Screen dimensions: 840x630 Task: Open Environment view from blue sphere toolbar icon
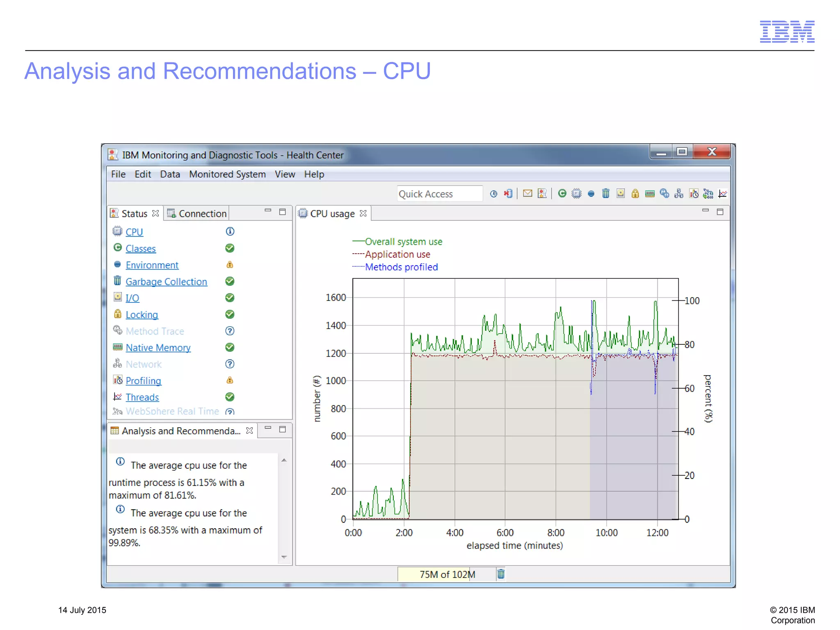coord(591,194)
